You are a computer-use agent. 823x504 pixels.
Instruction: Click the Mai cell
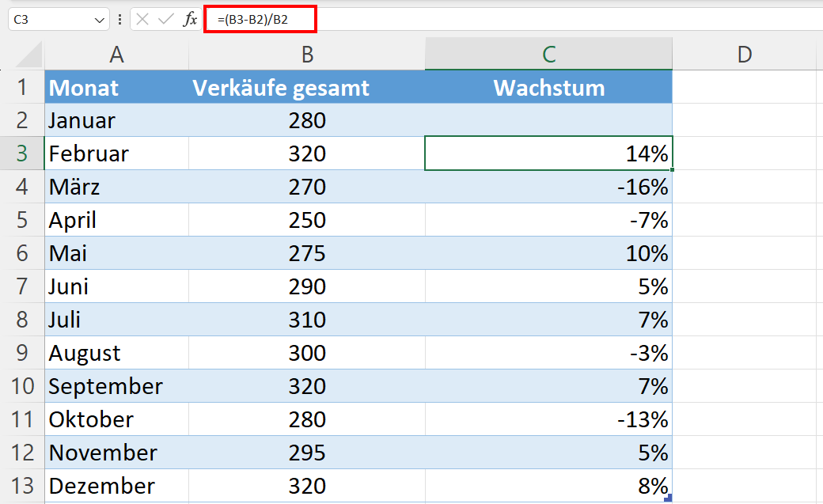click(116, 253)
